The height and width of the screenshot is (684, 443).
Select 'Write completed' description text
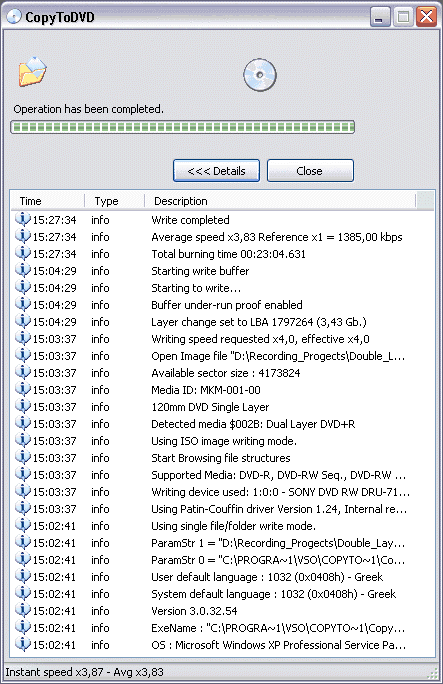click(190, 220)
